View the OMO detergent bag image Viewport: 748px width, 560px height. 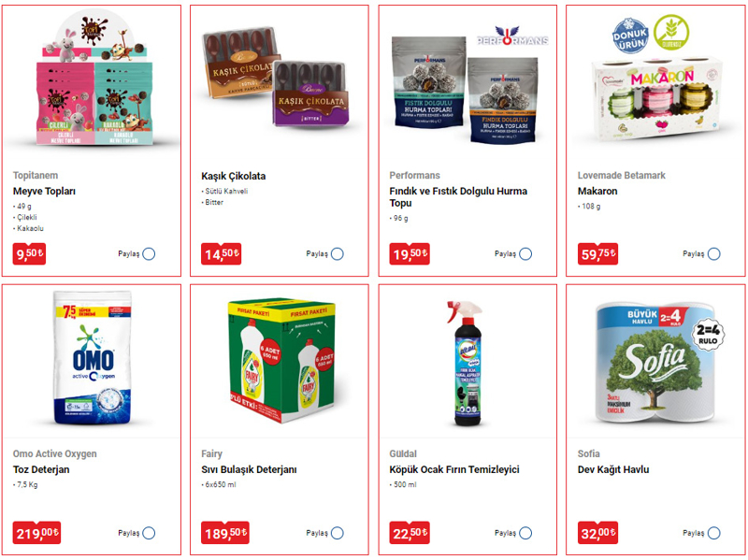93,358
